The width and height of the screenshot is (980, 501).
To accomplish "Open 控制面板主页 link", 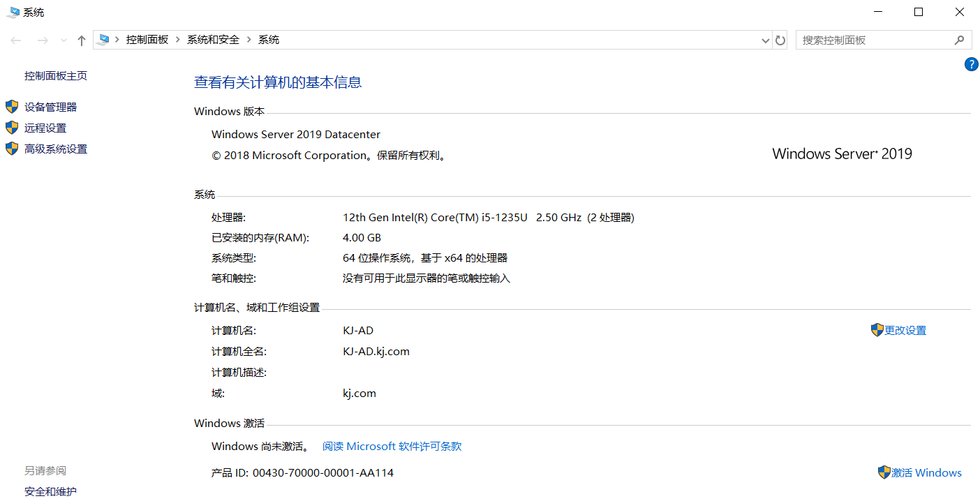I will [x=56, y=75].
